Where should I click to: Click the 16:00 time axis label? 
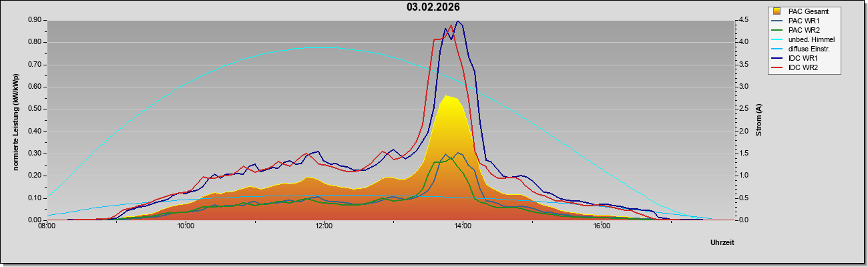click(602, 226)
